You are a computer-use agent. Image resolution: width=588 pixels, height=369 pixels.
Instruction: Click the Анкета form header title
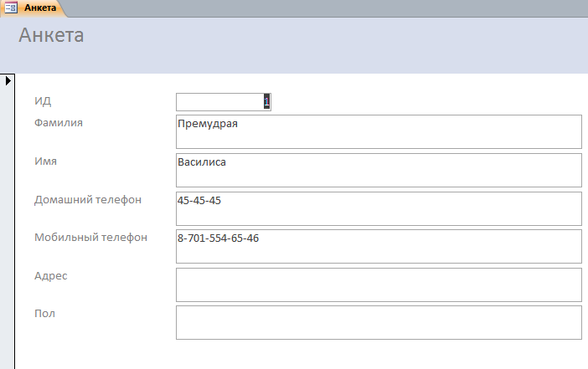[51, 35]
